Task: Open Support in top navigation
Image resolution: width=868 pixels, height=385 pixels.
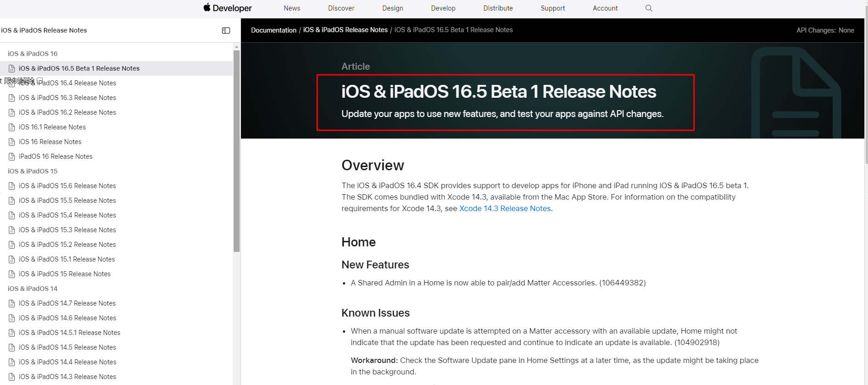Action: tap(553, 8)
